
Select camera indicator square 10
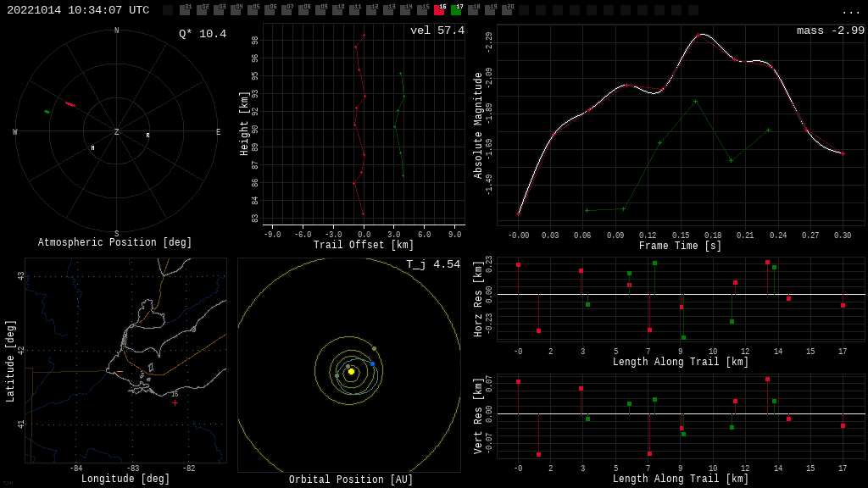click(x=337, y=10)
